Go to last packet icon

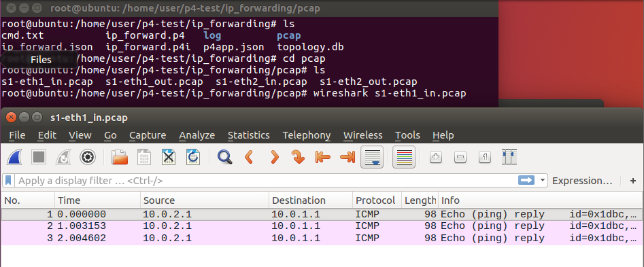348,157
